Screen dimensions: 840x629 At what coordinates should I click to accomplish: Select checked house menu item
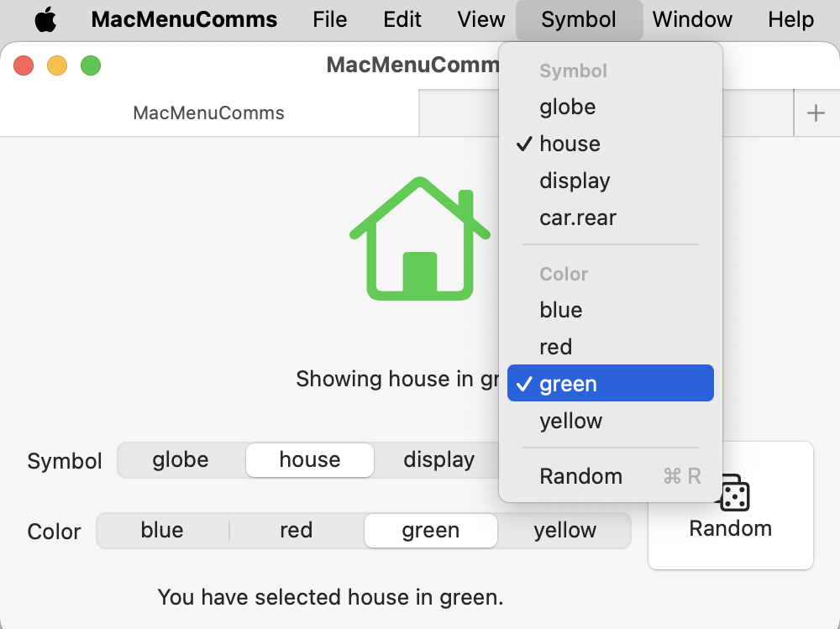[x=570, y=144]
